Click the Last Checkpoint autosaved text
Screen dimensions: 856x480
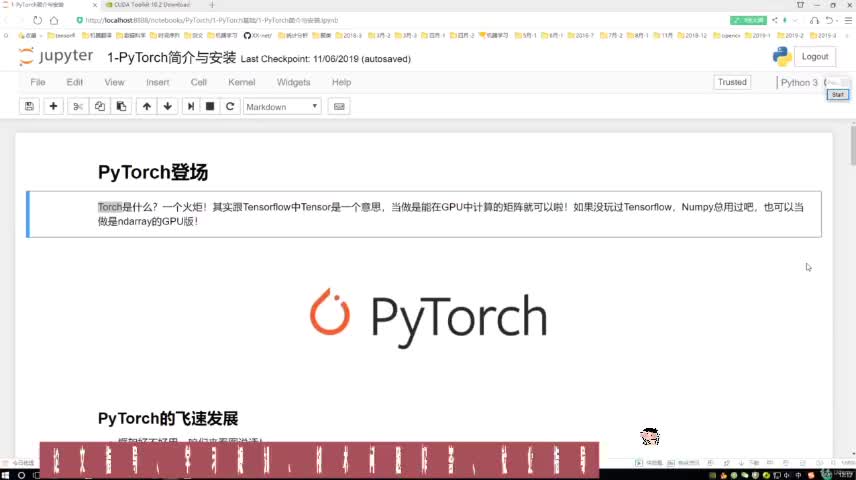pos(325,59)
